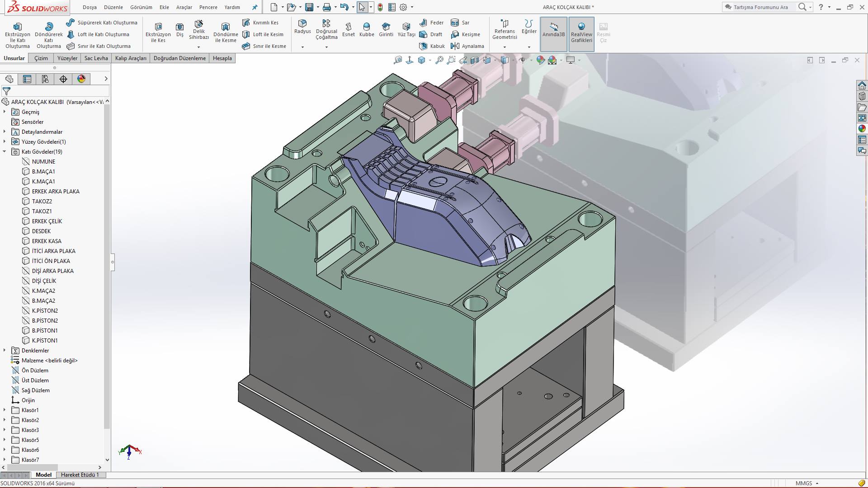
Task: Expand the Detaylandırmalar node
Action: [5, 131]
